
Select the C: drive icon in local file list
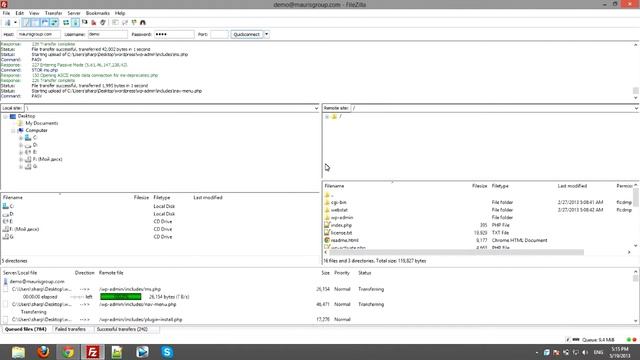coord(5,206)
